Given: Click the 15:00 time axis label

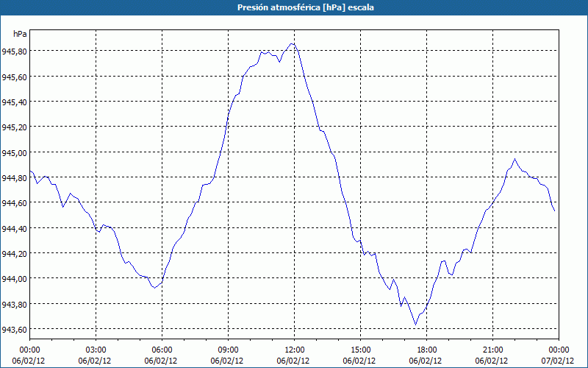Looking at the screenshot, I should (360, 350).
